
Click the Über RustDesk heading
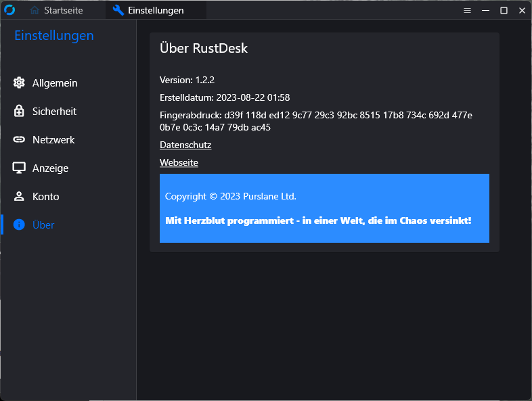(x=204, y=48)
